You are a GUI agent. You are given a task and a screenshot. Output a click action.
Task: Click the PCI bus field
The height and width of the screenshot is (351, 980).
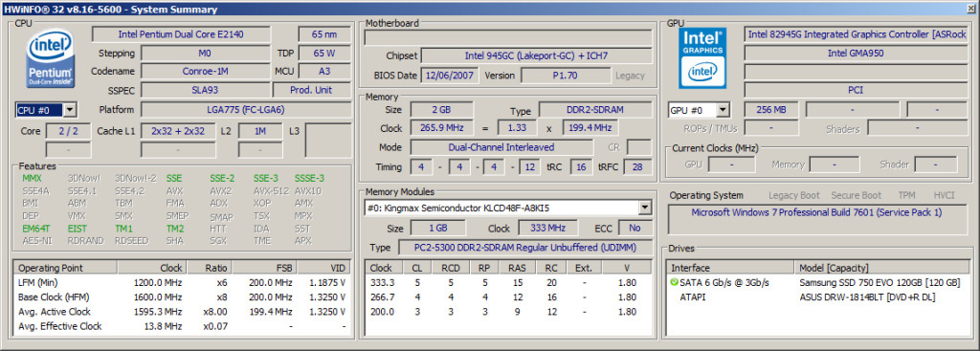856,90
